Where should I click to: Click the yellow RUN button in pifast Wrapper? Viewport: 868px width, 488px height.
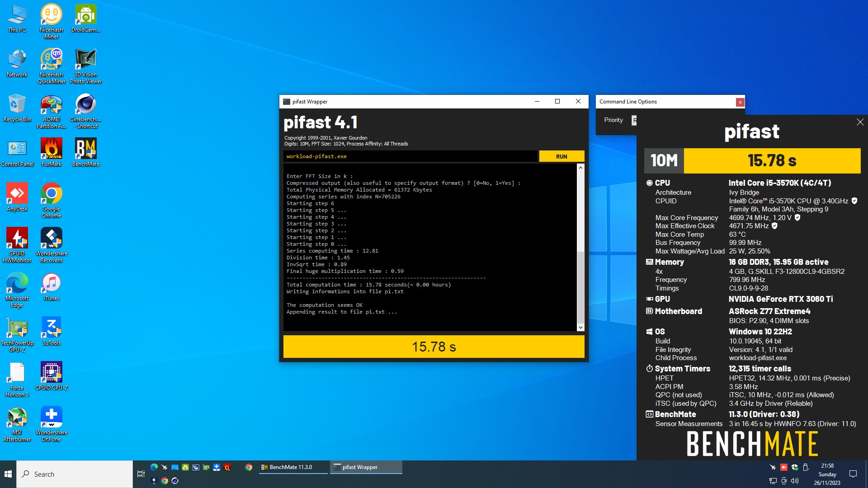click(x=561, y=156)
